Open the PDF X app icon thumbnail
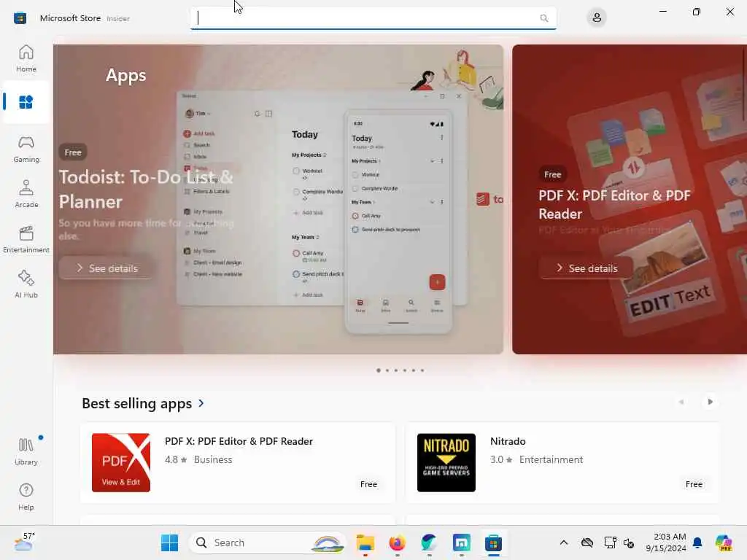This screenshot has width=747, height=560. [121, 462]
